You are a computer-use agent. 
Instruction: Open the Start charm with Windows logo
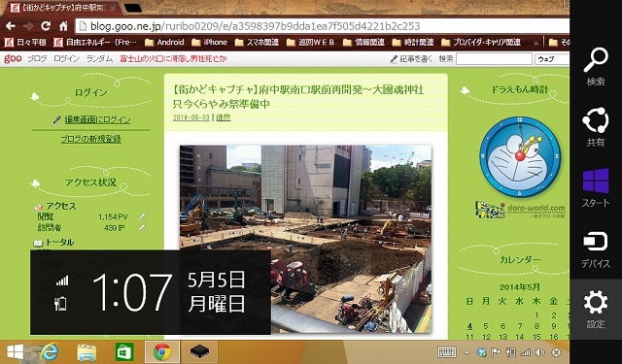tap(596, 187)
